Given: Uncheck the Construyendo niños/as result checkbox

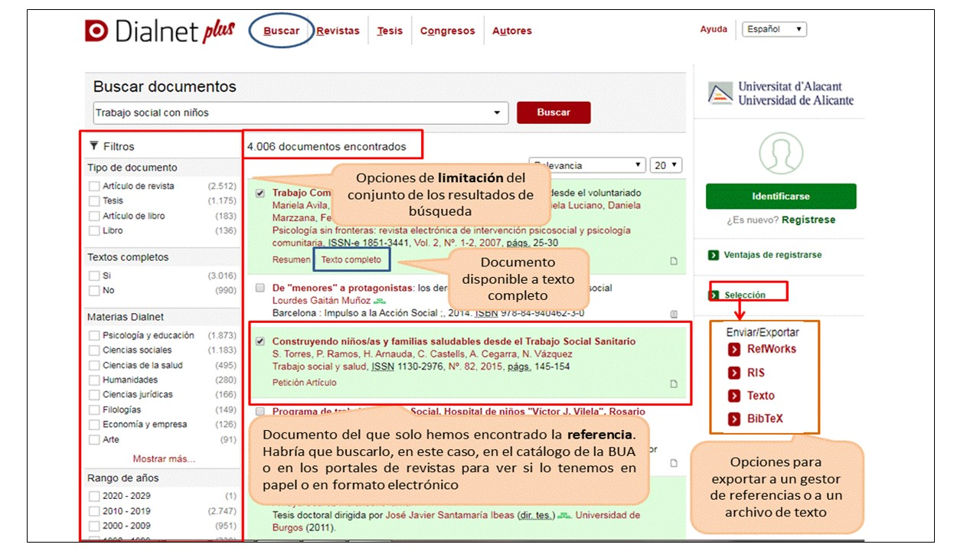Looking at the screenshot, I should pyautogui.click(x=260, y=341).
